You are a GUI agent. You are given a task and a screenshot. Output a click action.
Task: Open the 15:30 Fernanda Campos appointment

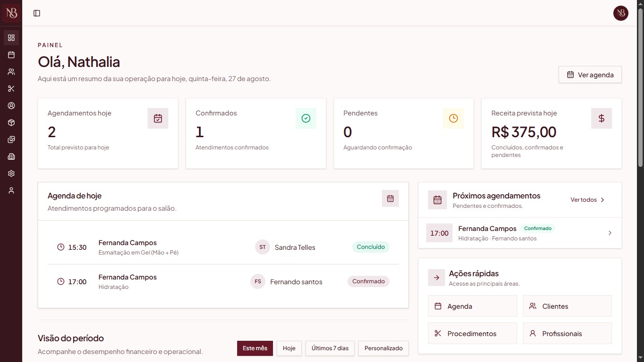pos(223,247)
